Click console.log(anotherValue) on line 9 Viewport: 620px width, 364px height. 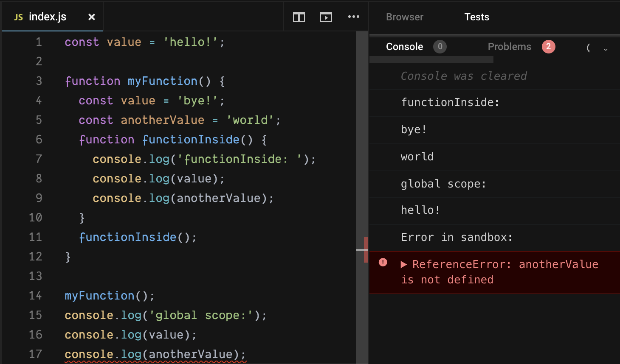tap(183, 198)
